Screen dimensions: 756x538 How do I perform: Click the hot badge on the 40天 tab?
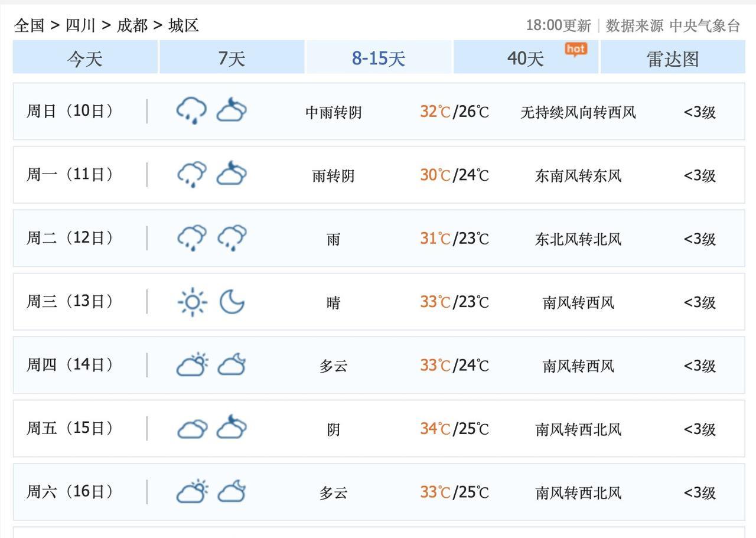(x=575, y=49)
